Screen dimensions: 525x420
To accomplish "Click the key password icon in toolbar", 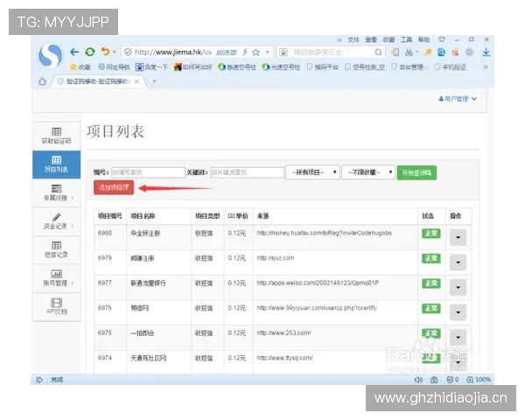I will 428,52.
